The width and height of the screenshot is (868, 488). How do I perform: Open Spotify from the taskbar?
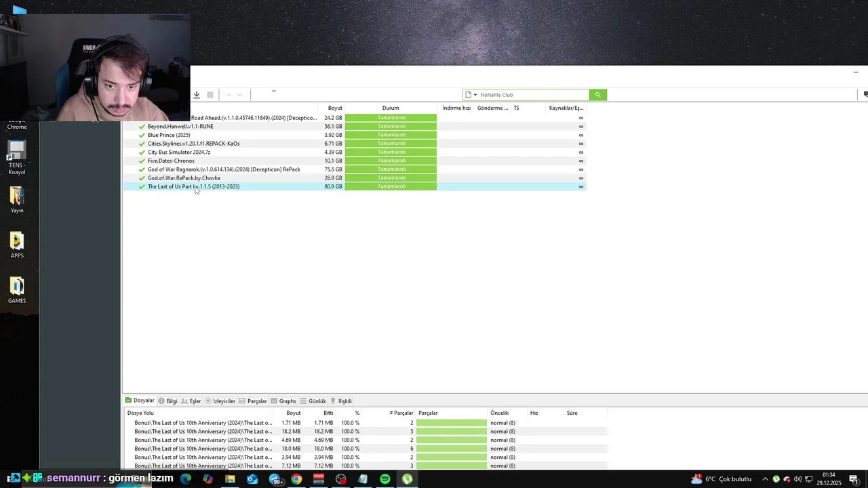(385, 479)
